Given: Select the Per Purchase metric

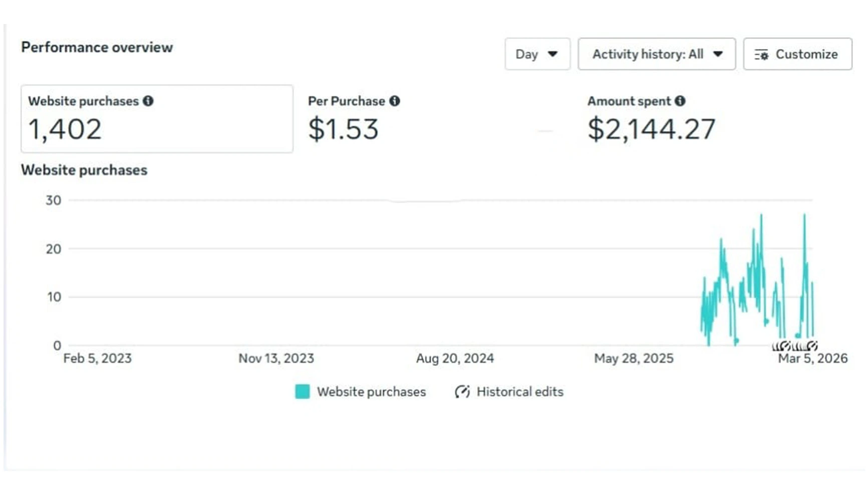Looking at the screenshot, I should click(354, 119).
